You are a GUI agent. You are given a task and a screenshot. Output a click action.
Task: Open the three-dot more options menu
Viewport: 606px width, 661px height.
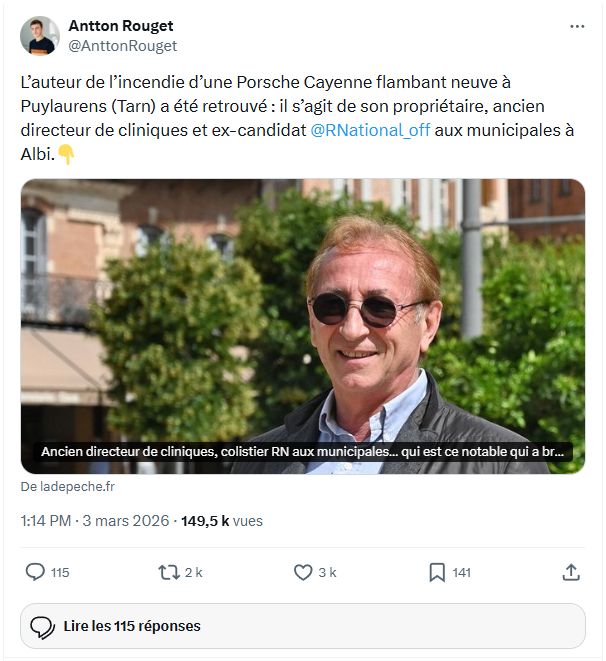coord(577,26)
